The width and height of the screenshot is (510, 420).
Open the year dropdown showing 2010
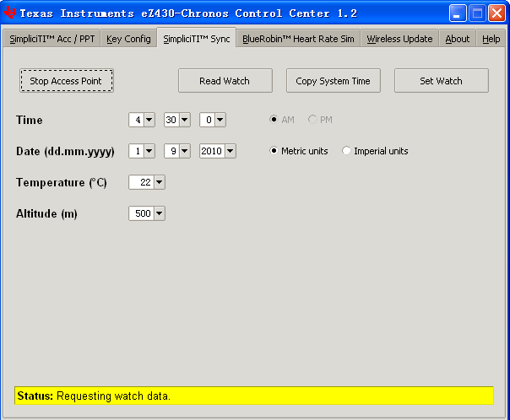(231, 151)
